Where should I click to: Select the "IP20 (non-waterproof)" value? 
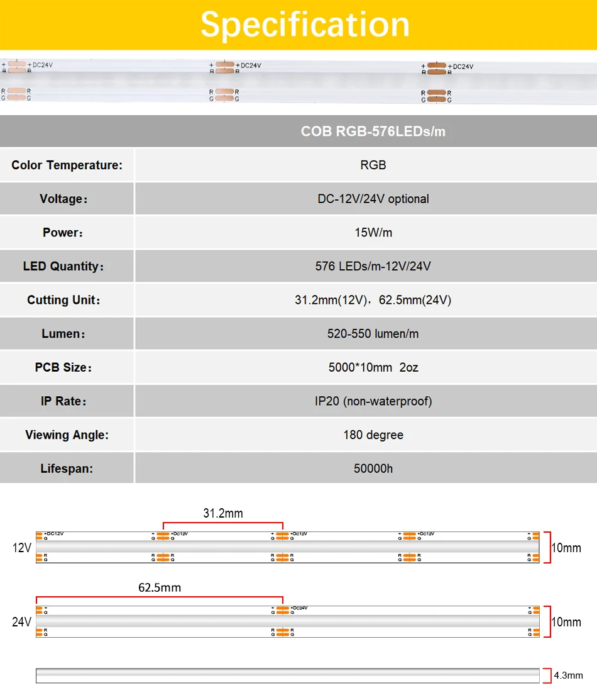click(x=373, y=401)
